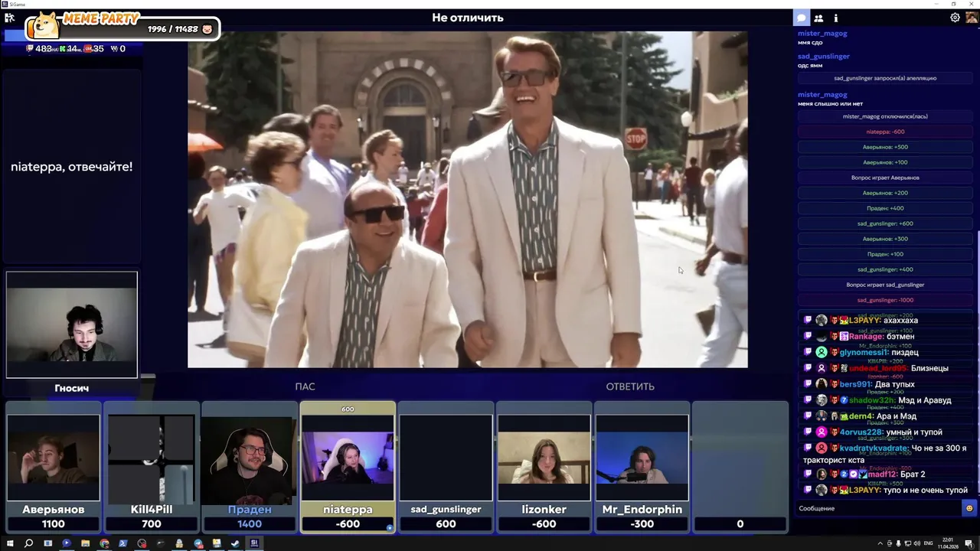
Task: Click log entry 'Вопрос играет sad_gunslinger'
Action: click(x=885, y=285)
